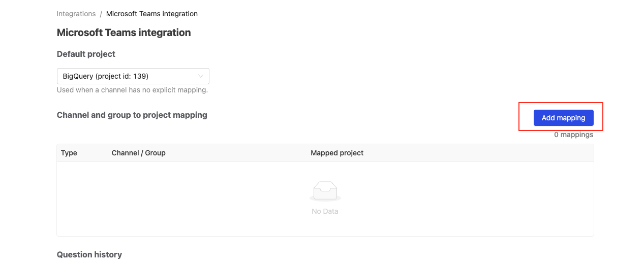Screen dimensions: 644x263
Task: Click the Channel / Group column header
Action: click(139, 153)
